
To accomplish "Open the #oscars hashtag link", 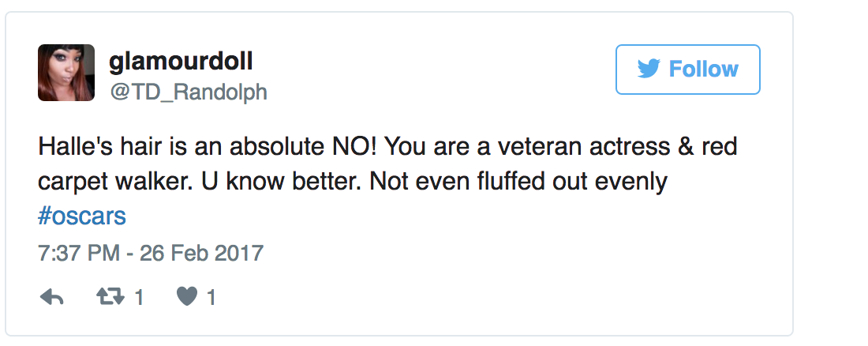I will click(81, 216).
